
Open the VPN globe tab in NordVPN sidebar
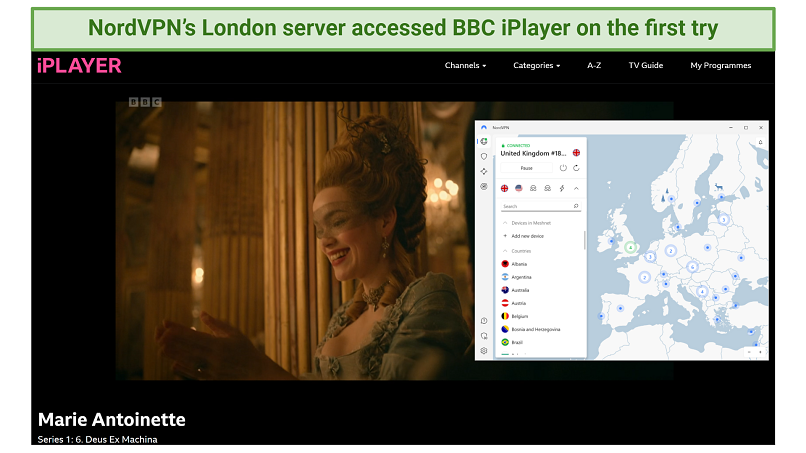coord(484,141)
